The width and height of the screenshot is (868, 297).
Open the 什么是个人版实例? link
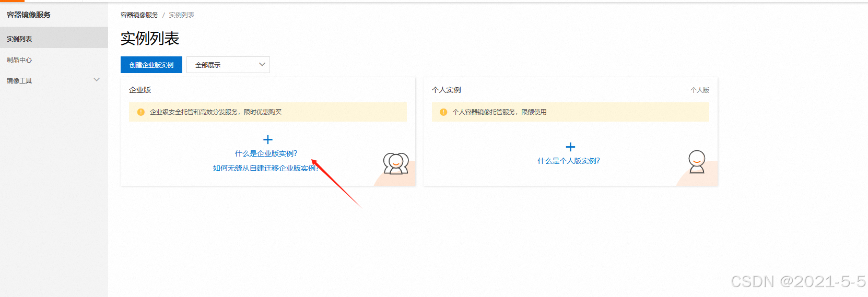[x=569, y=161]
